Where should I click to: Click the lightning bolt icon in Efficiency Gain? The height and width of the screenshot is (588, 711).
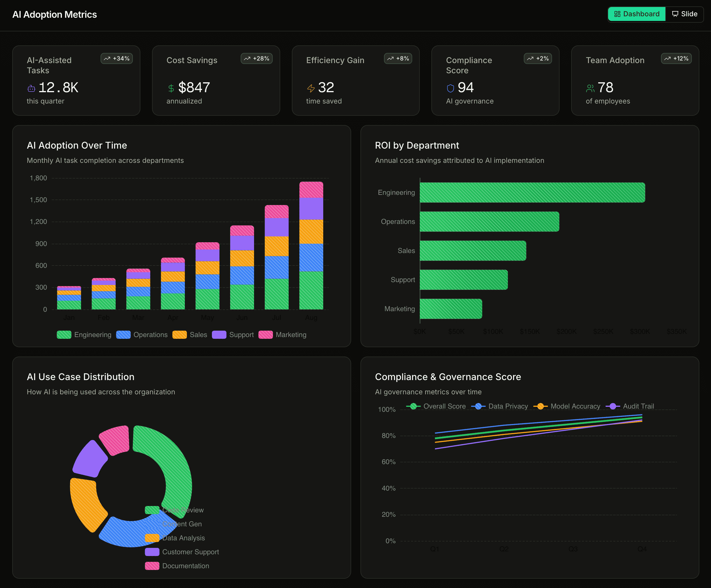pyautogui.click(x=311, y=88)
